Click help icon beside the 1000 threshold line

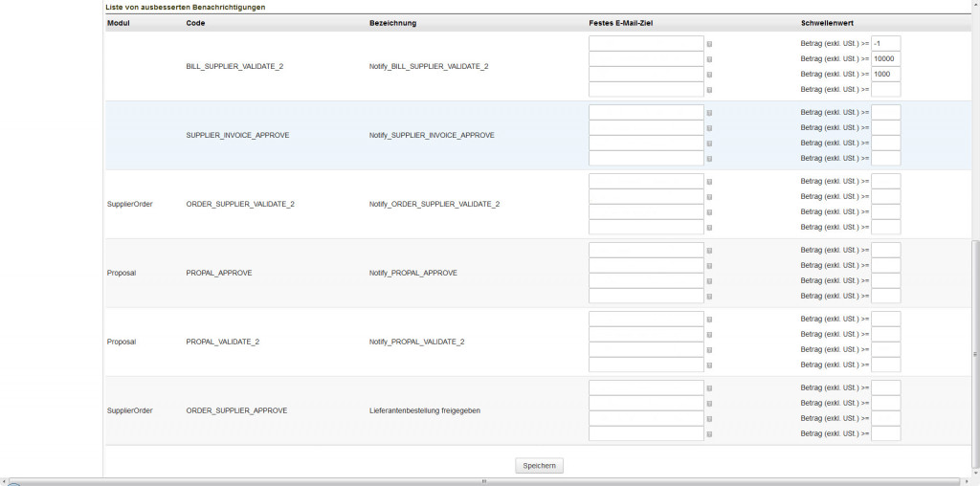pyautogui.click(x=709, y=75)
